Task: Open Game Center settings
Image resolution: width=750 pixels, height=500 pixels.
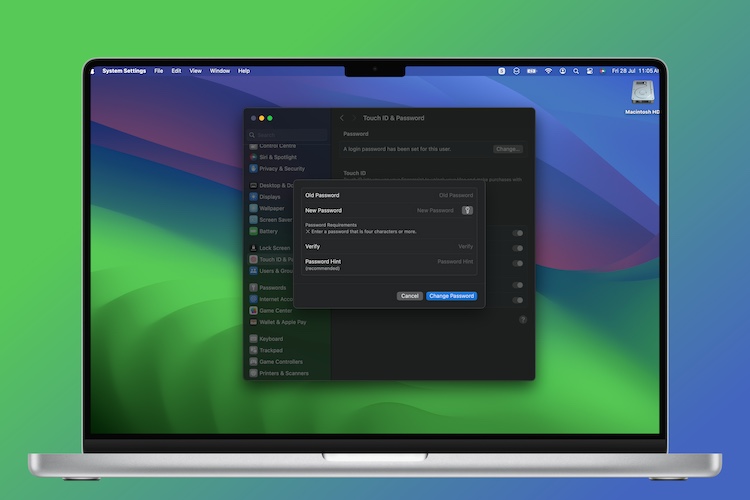Action: coord(275,311)
